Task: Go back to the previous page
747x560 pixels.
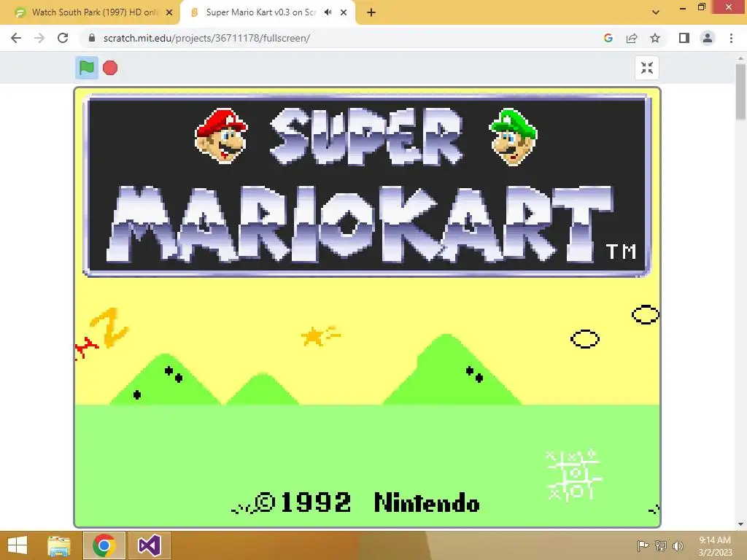Action: click(x=16, y=38)
